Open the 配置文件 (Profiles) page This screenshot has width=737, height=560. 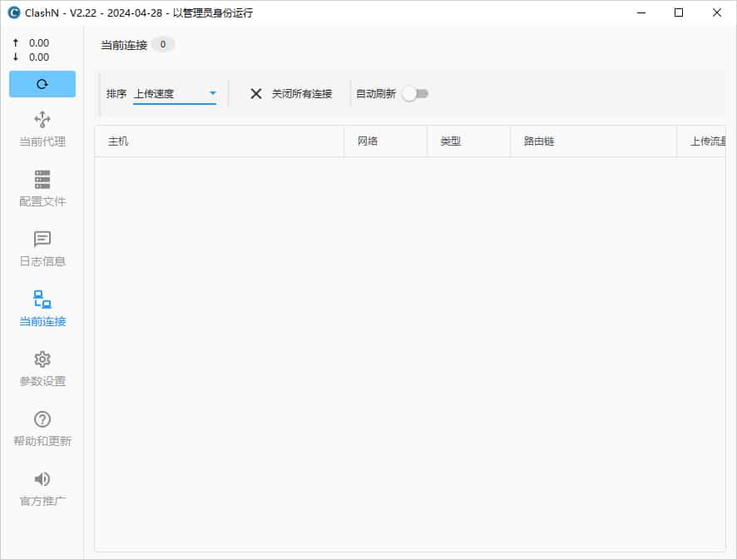pyautogui.click(x=42, y=189)
